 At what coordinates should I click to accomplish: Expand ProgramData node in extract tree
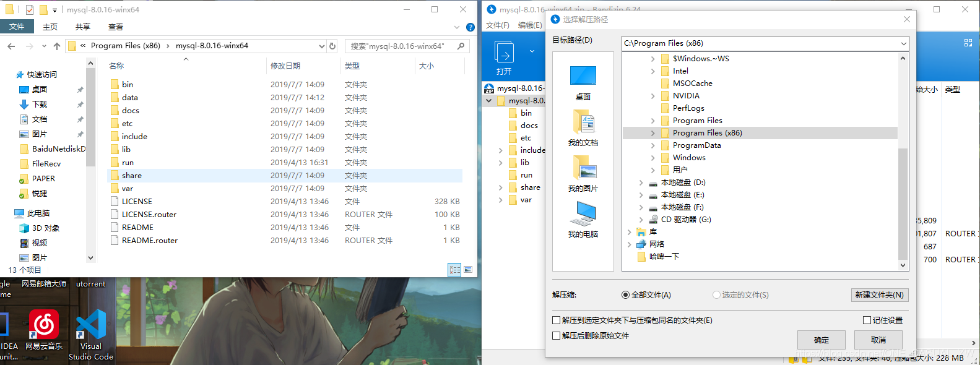click(653, 145)
